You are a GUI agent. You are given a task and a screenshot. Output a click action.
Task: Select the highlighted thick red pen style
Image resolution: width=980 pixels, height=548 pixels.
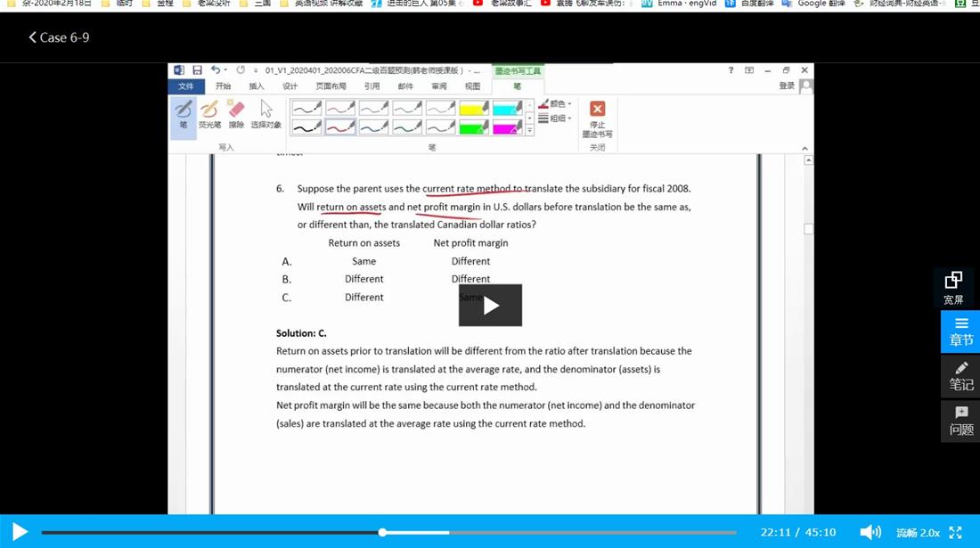pos(340,127)
